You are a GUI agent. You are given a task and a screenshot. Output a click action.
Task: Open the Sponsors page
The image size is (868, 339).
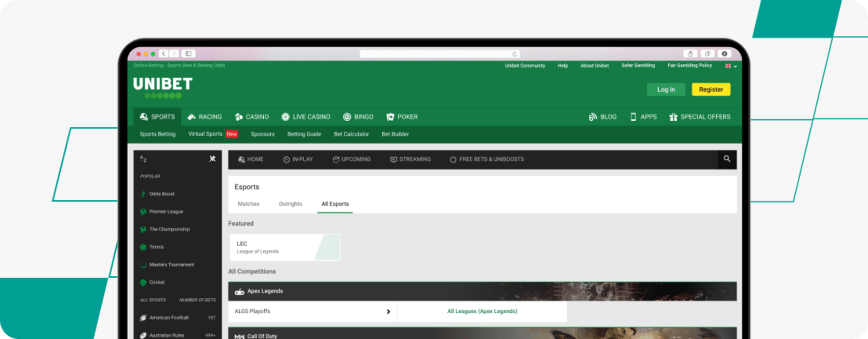pos(262,134)
